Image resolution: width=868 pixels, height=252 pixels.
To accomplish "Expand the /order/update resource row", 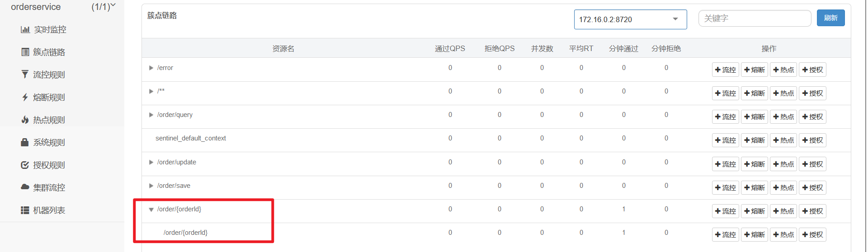I will 151,162.
